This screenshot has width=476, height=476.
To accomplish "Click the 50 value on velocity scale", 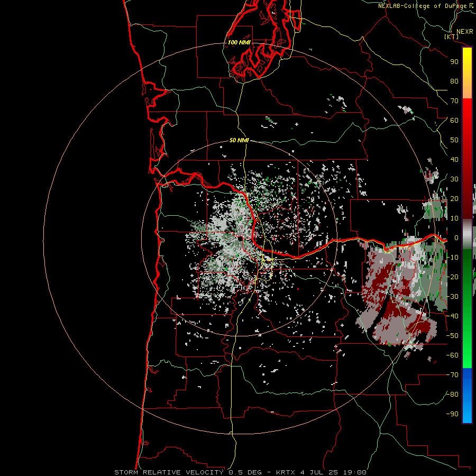I will pos(454,140).
